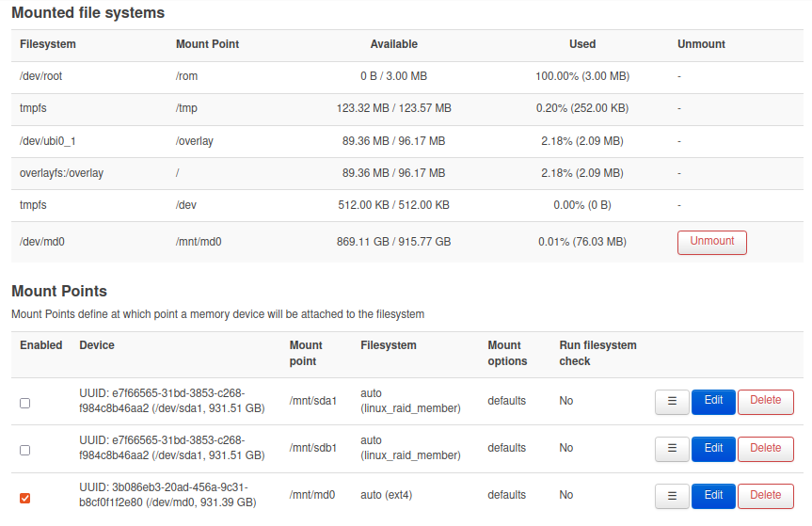Click the Mount Point header in mounted table
812x526 pixels.
click(x=207, y=44)
